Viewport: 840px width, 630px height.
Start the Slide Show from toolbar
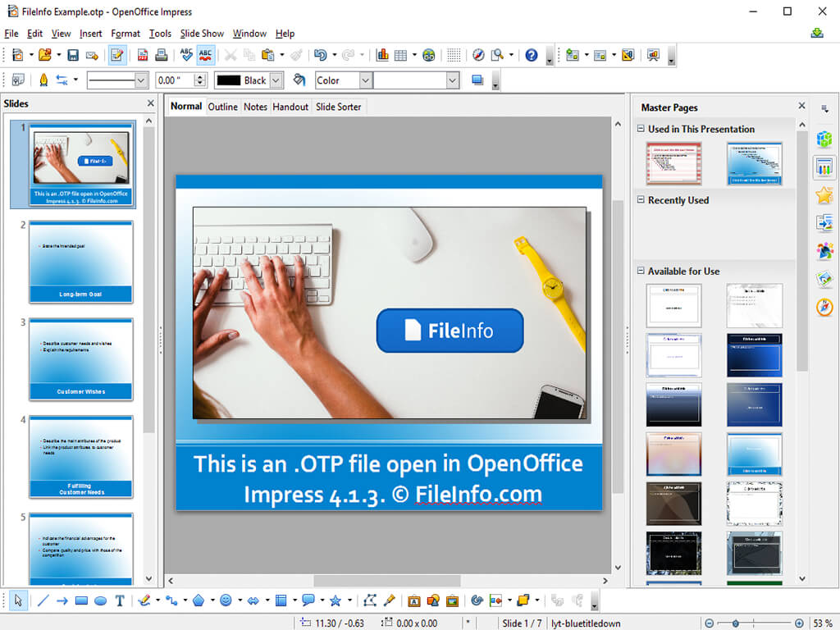(x=653, y=55)
